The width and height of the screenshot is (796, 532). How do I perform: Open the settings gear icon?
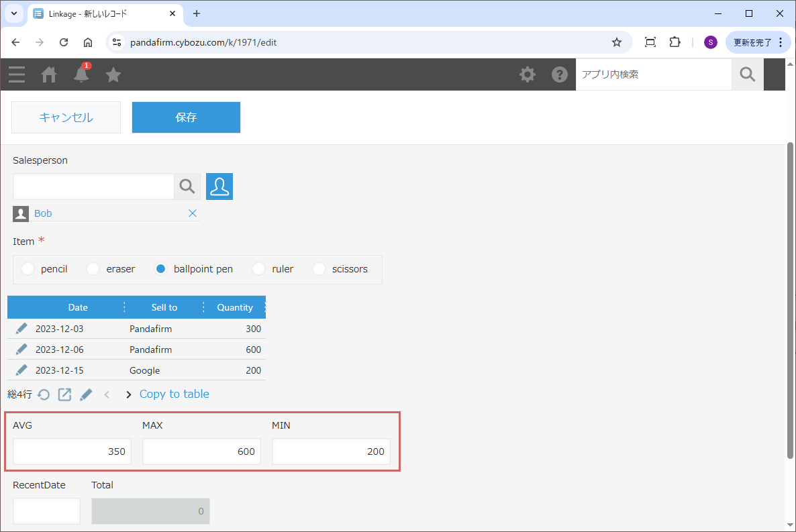point(528,74)
